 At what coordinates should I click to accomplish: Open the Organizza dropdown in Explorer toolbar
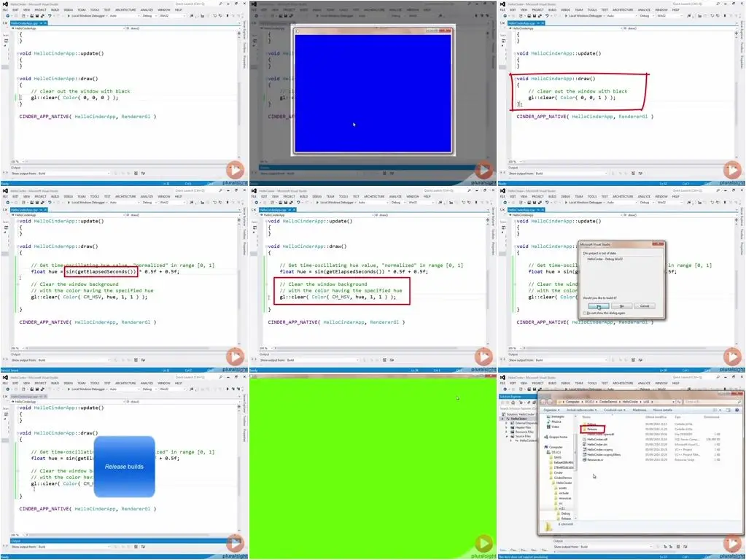pos(551,410)
